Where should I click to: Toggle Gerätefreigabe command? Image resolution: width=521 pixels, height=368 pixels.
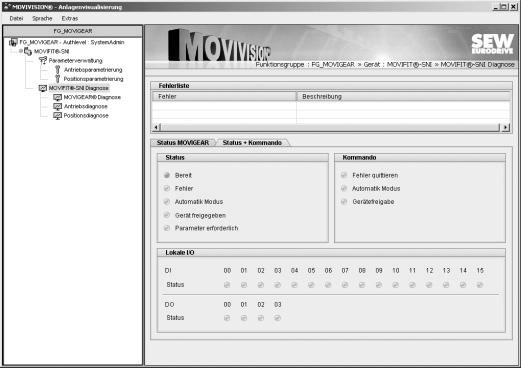tap(344, 202)
